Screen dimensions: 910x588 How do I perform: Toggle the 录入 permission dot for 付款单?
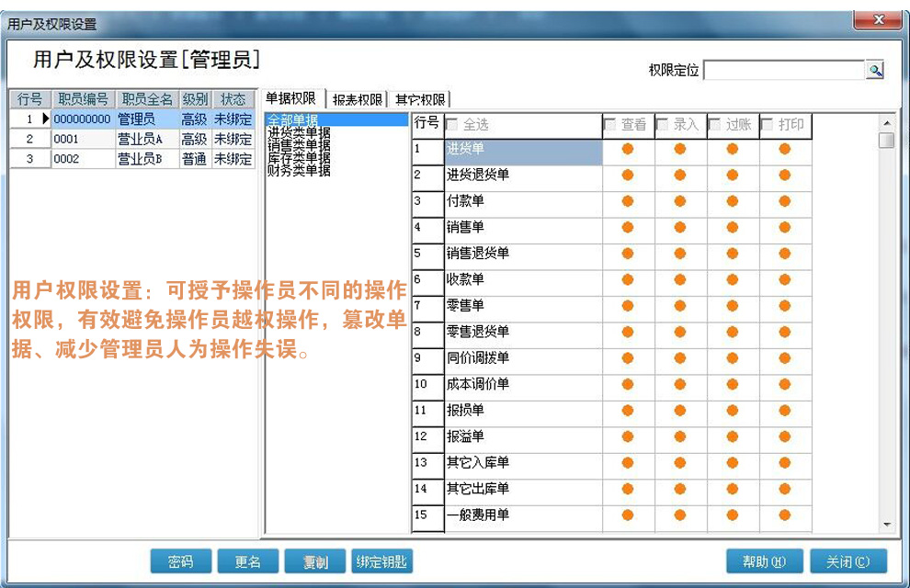[x=678, y=200]
